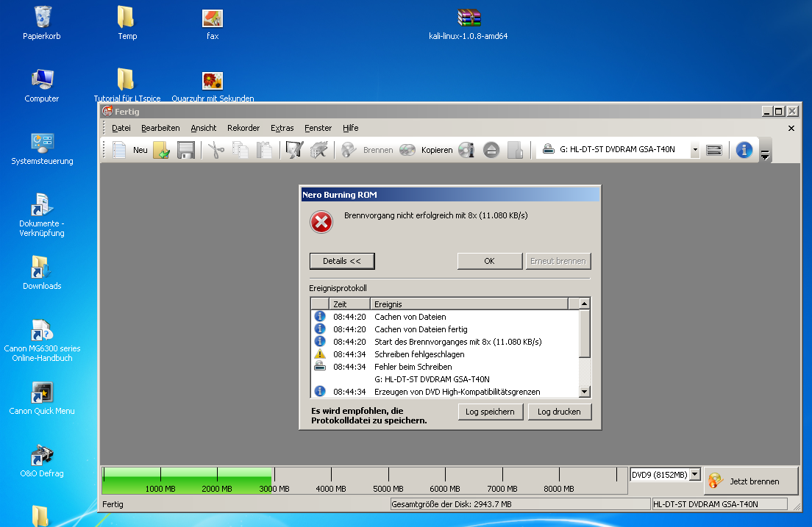Collapse details with Details << button

[342, 261]
